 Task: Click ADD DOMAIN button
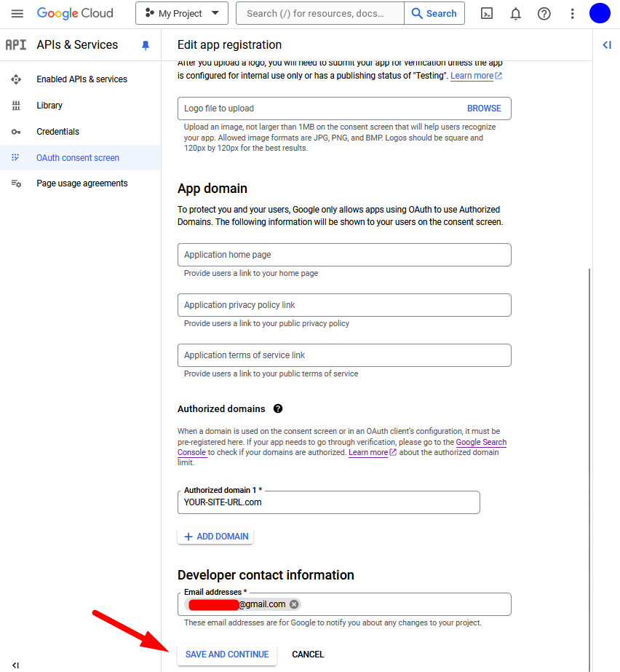click(215, 537)
